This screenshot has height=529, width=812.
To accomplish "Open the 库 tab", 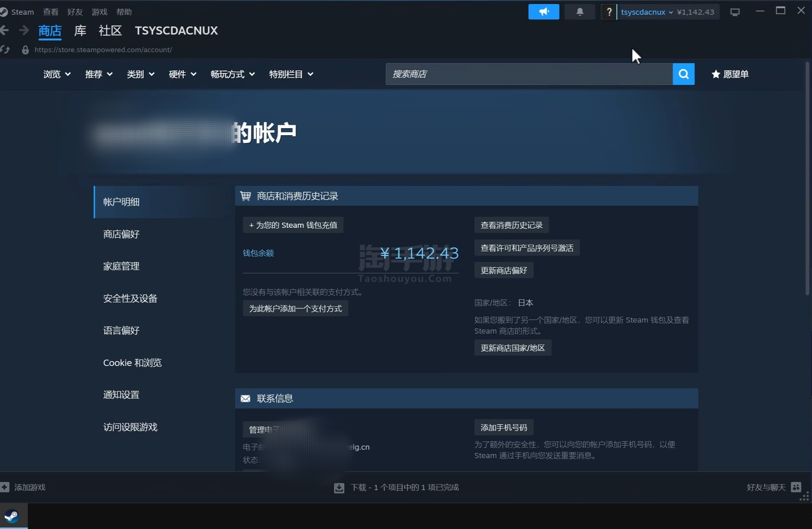I will pos(80,30).
